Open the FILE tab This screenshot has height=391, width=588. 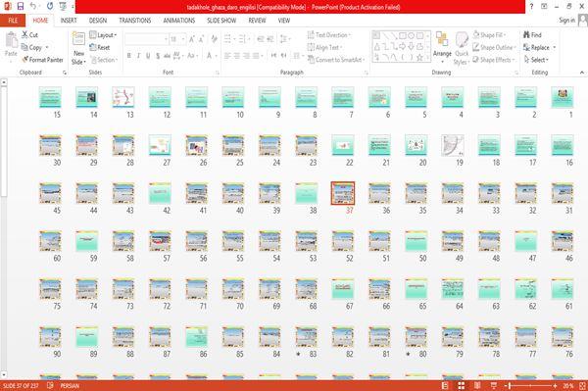13,21
